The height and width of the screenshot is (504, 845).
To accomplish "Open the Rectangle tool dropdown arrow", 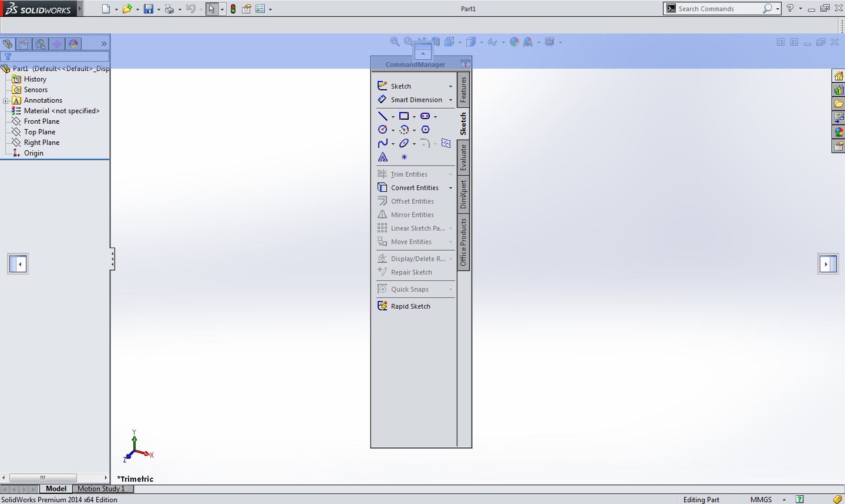I will [414, 117].
